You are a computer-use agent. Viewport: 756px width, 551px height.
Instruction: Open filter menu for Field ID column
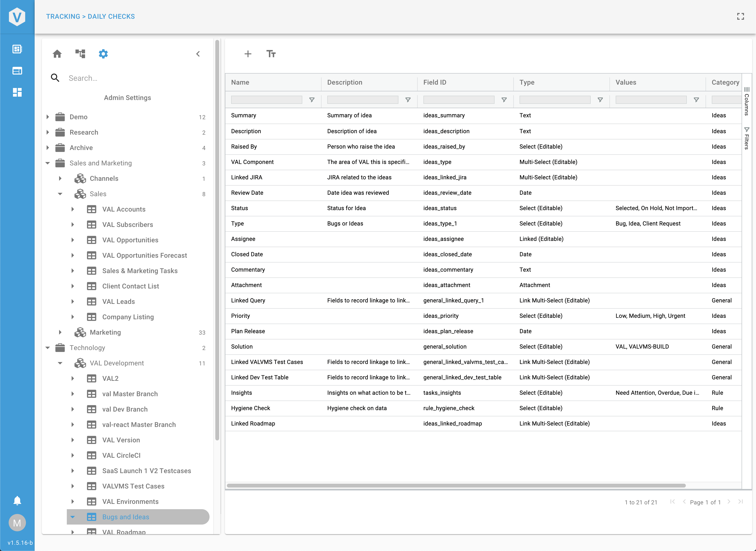coord(504,100)
